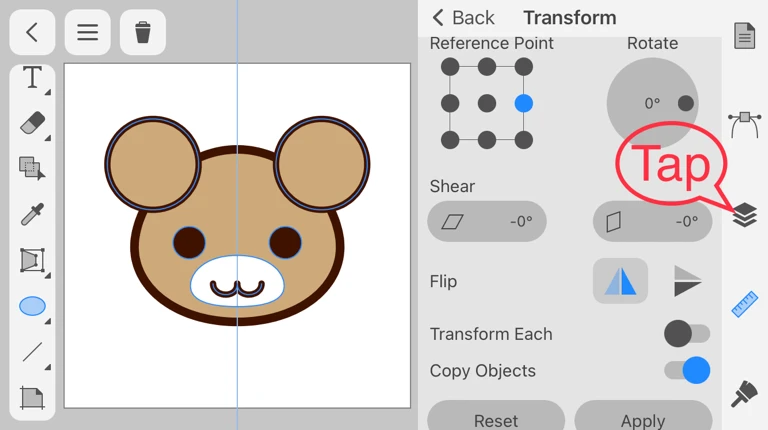768x430 pixels.
Task: Select center reference point
Action: (x=486, y=103)
